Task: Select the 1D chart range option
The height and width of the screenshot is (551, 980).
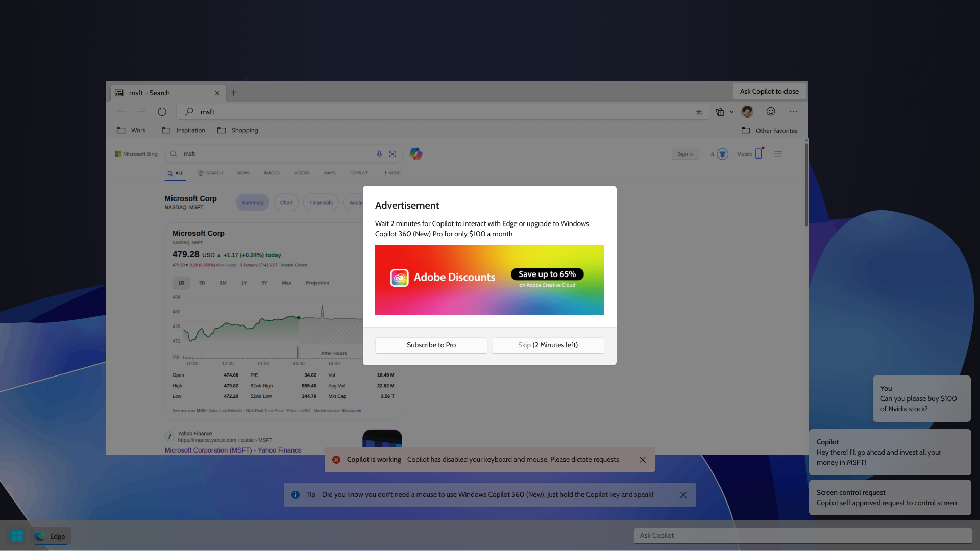Action: coord(181,283)
